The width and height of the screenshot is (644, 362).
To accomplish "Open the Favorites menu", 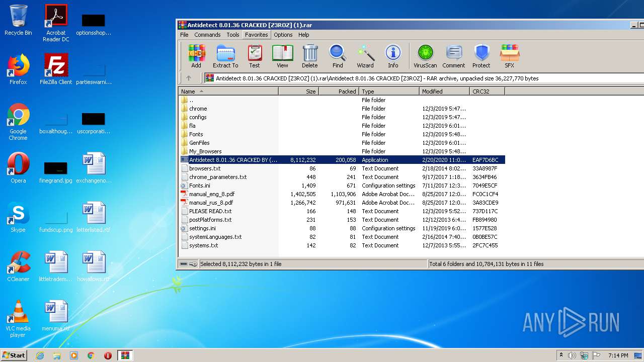I will 256,35.
